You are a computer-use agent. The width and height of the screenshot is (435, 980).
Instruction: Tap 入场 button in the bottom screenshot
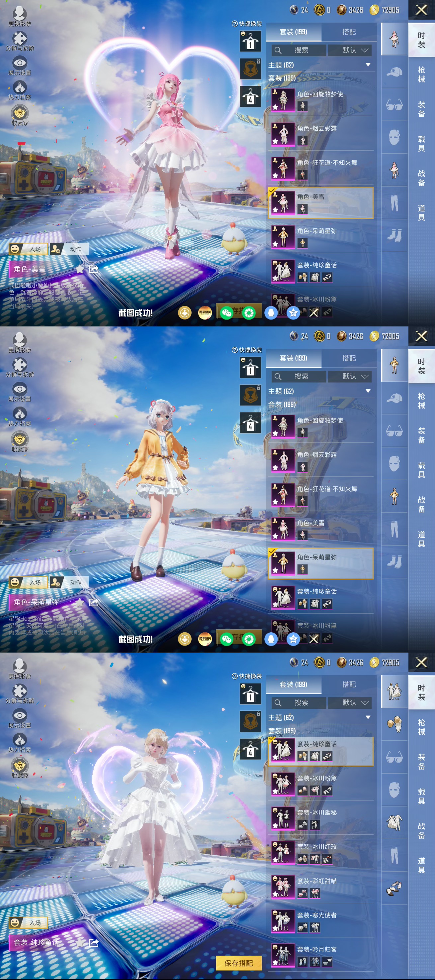click(x=29, y=922)
